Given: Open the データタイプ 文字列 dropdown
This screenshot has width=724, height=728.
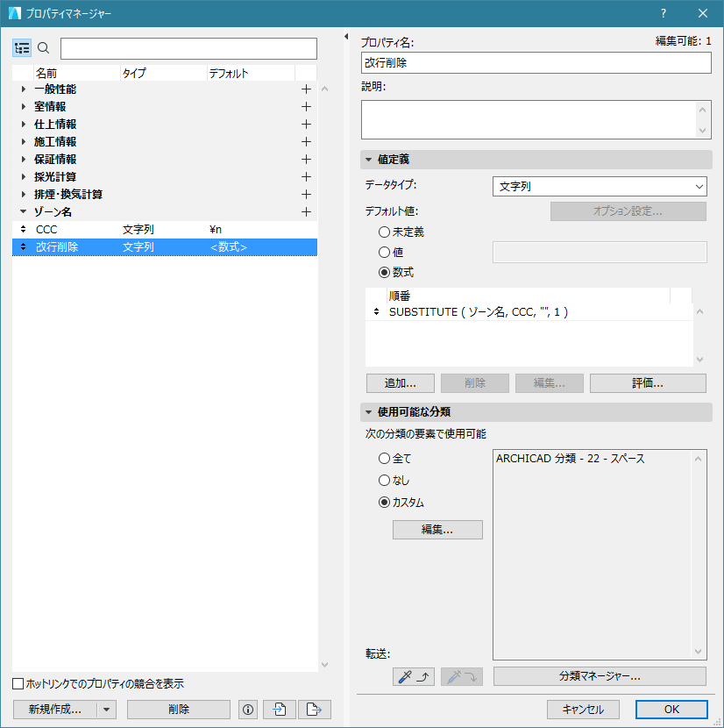Looking at the screenshot, I should tap(600, 187).
